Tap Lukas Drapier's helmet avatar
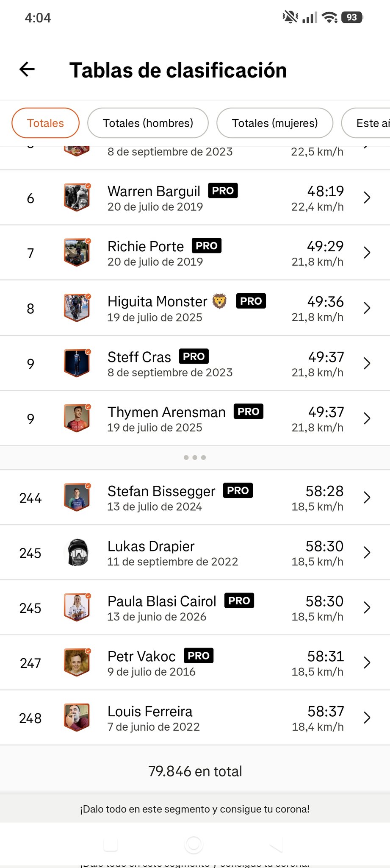Image resolution: width=390 pixels, height=868 pixels. point(77,553)
